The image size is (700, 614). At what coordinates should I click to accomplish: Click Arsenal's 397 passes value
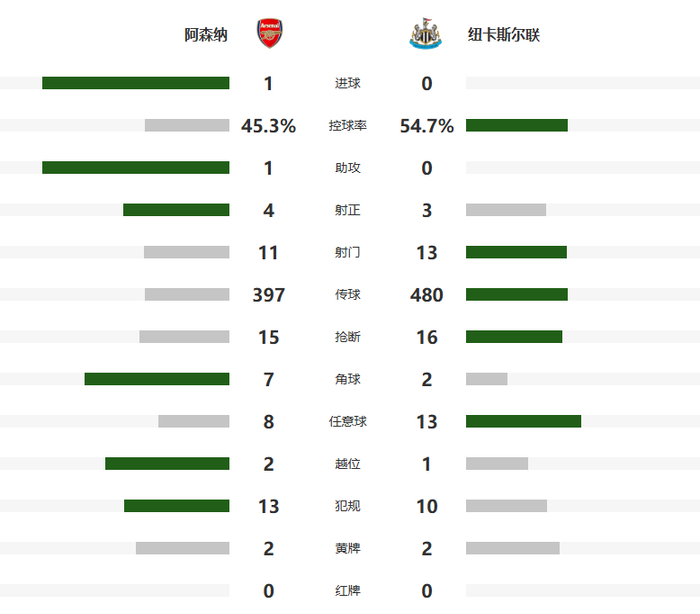(268, 295)
